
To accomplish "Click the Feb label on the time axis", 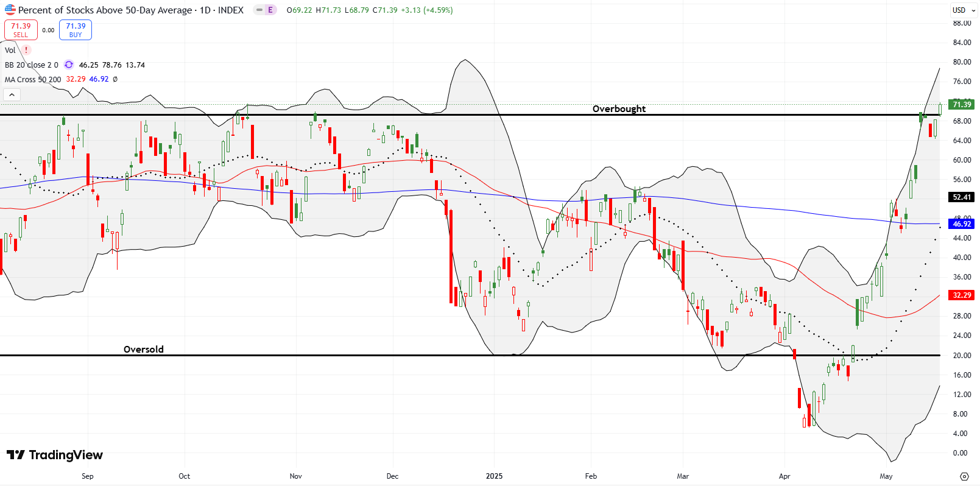I will point(591,476).
